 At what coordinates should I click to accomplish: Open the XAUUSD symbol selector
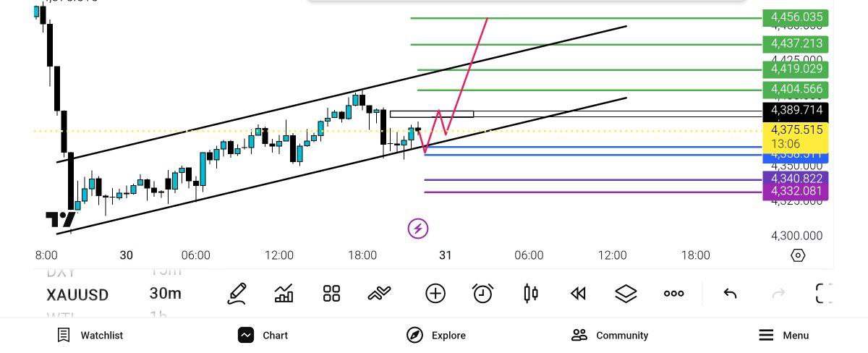[77, 295]
